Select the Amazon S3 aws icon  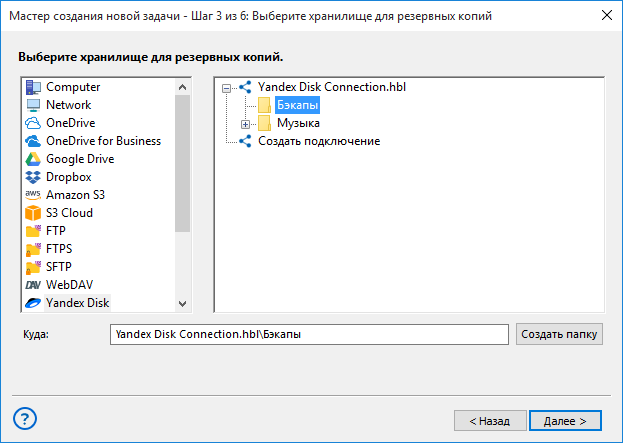click(x=33, y=195)
